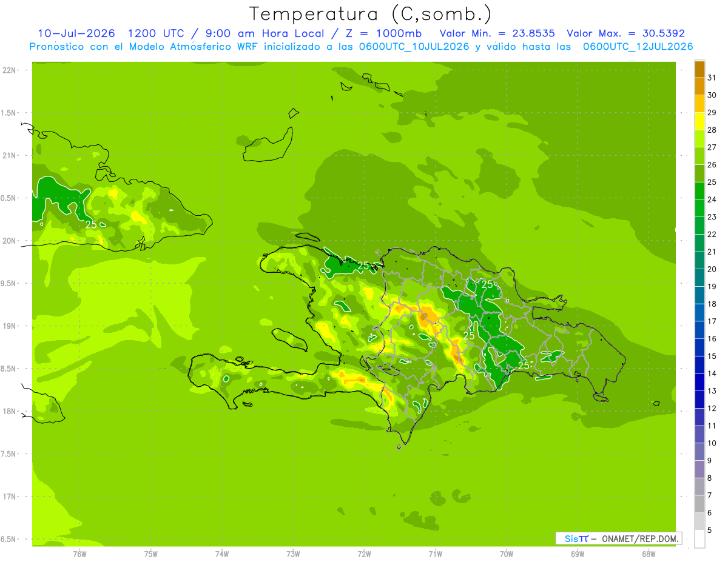
Task: Click the 19N latitude axis label
Action: (10, 326)
